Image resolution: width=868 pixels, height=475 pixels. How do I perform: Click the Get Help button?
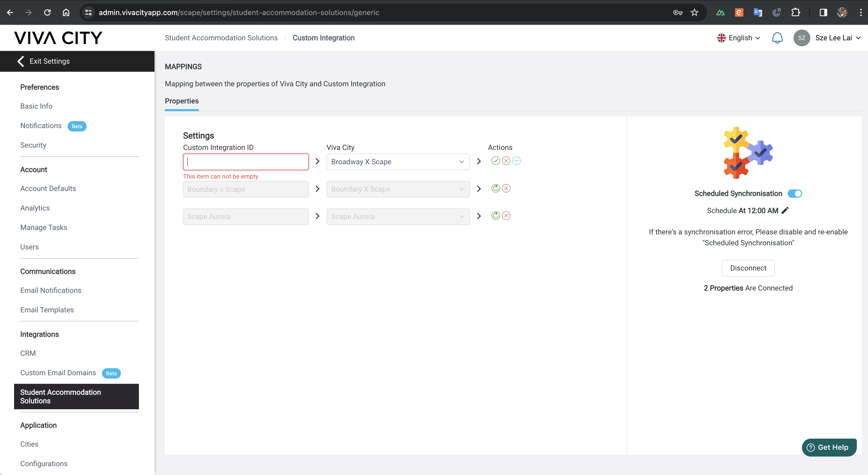(x=829, y=447)
